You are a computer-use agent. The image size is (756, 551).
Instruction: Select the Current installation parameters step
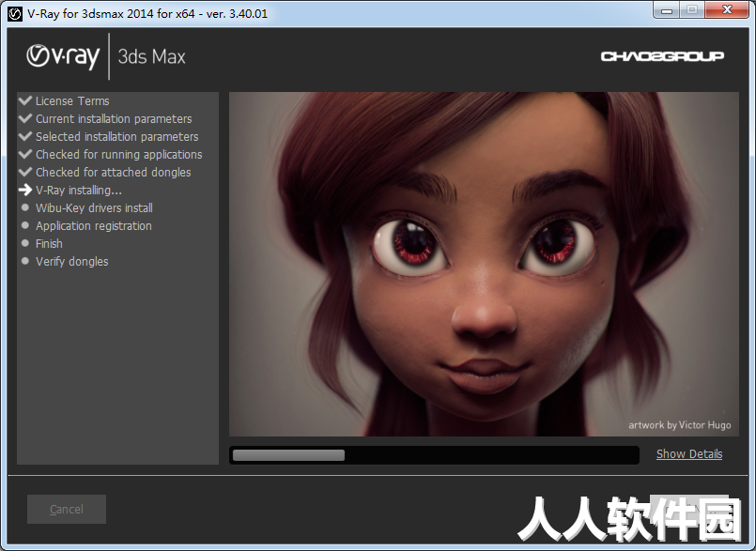(114, 118)
